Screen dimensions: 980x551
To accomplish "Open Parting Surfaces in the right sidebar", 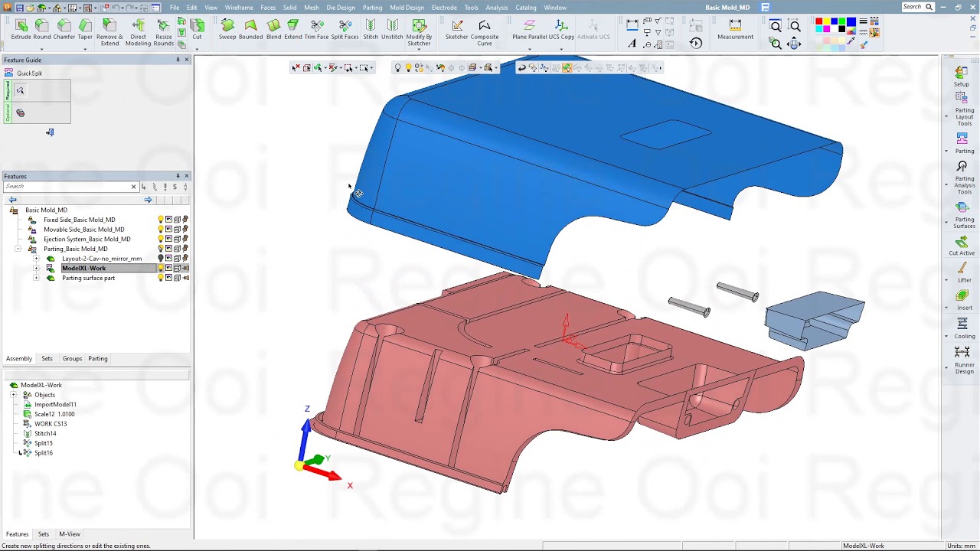I will pyautogui.click(x=963, y=214).
